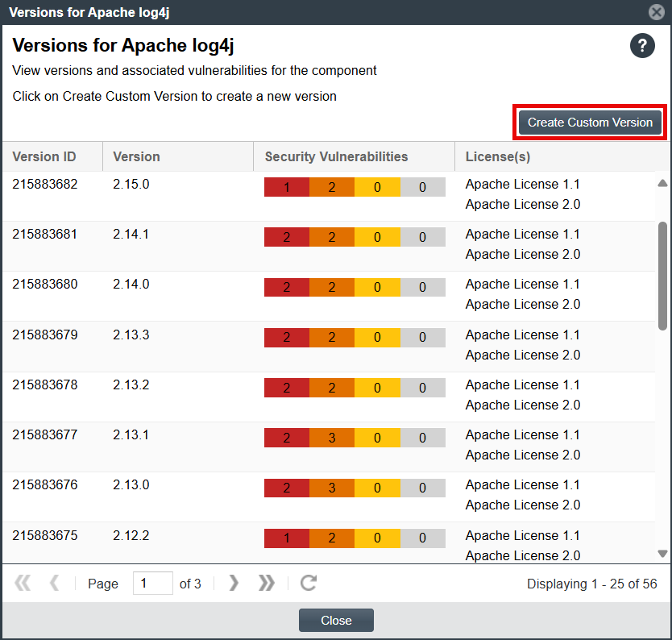The height and width of the screenshot is (640, 672).
Task: Advance to the next page arrow
Action: coord(234,584)
